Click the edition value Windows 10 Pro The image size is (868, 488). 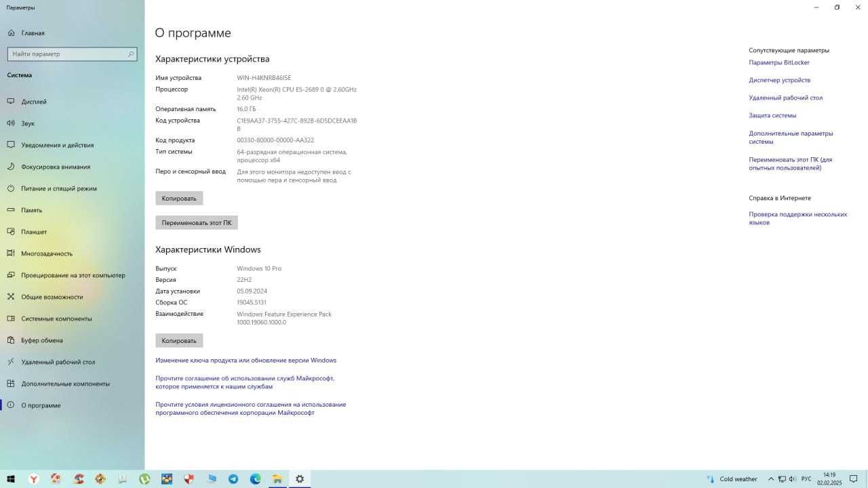[x=259, y=268]
